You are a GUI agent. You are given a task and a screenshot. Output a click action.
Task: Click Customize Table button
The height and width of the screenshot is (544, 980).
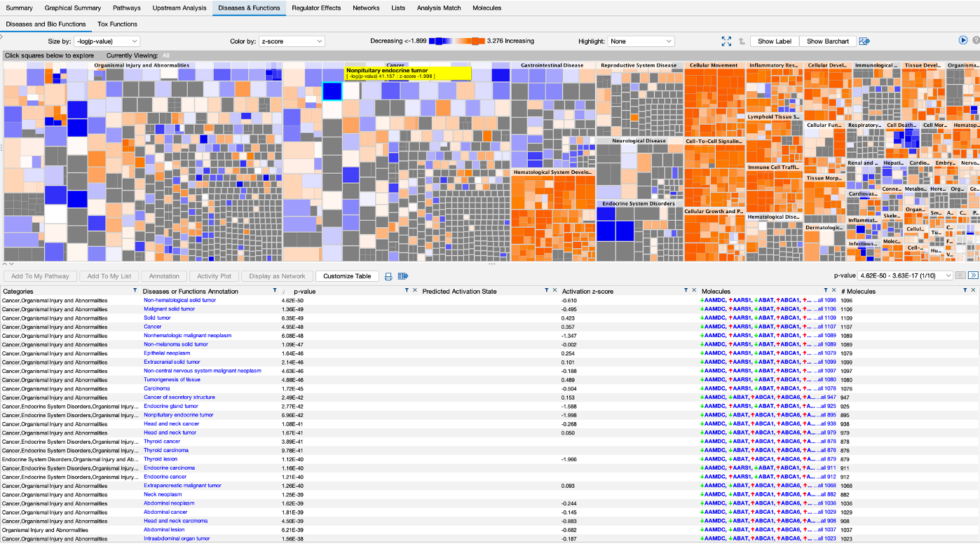point(347,276)
